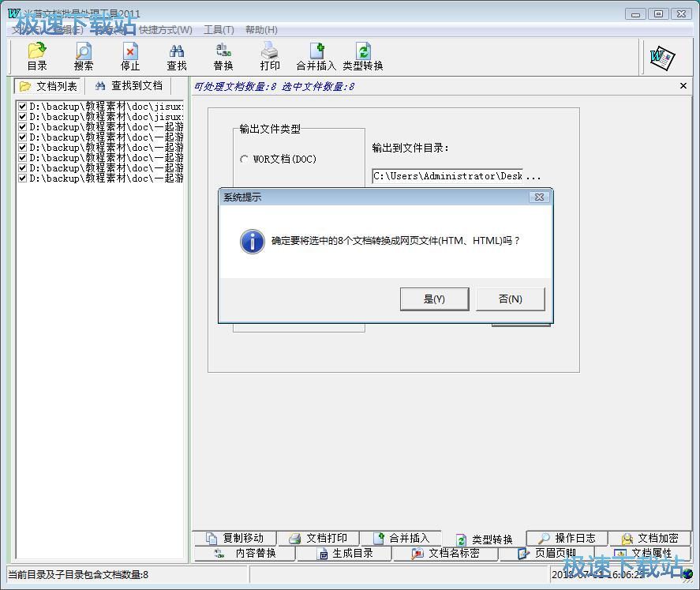Close the 系统提示 dialog with its X
Image resolution: width=700 pixels, height=590 pixels.
pyautogui.click(x=539, y=197)
